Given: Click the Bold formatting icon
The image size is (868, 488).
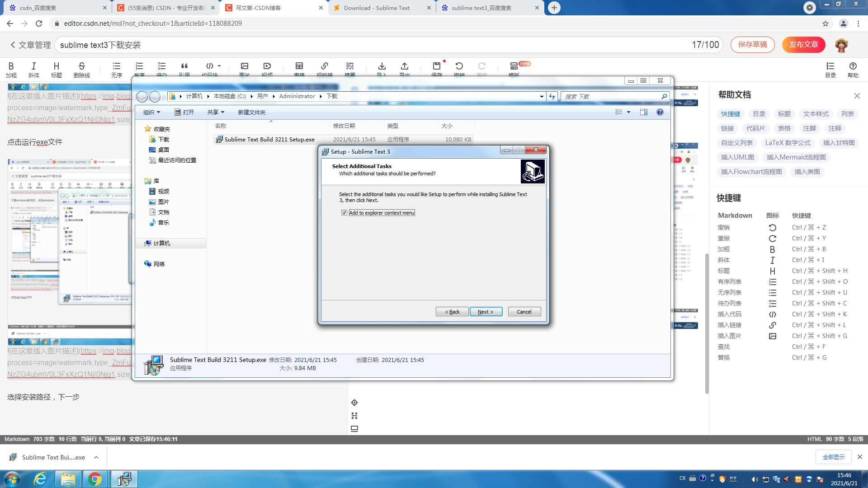Looking at the screenshot, I should [11, 67].
